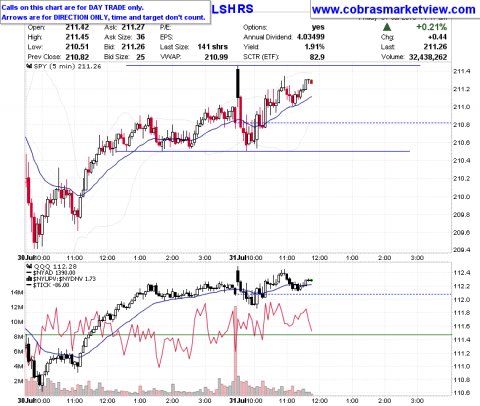Select the Annual Dividend value 4.03499
The width and height of the screenshot is (480, 406).
pyautogui.click(x=311, y=37)
